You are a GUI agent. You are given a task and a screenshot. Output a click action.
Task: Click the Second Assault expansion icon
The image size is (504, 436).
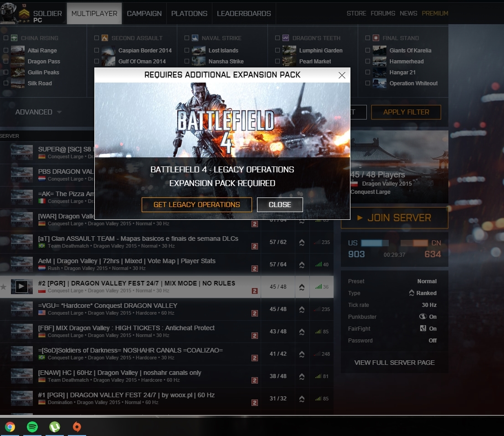pos(105,38)
